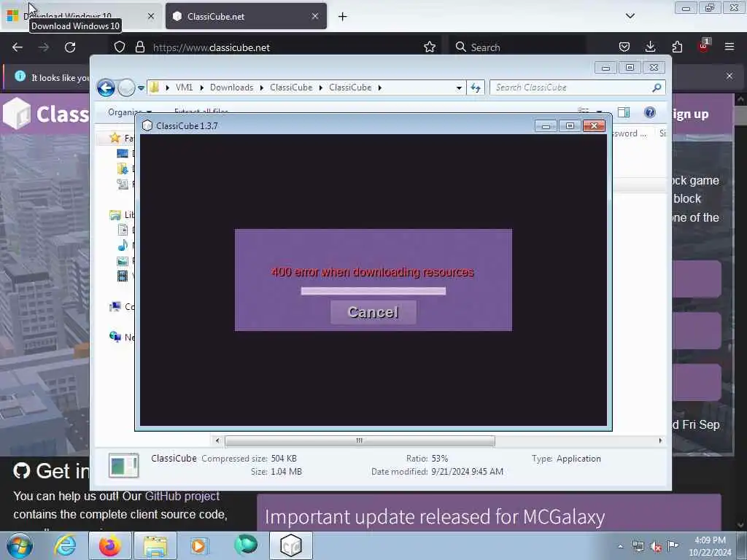
Task: Click the Important update MCGalaxy headline
Action: [435, 517]
